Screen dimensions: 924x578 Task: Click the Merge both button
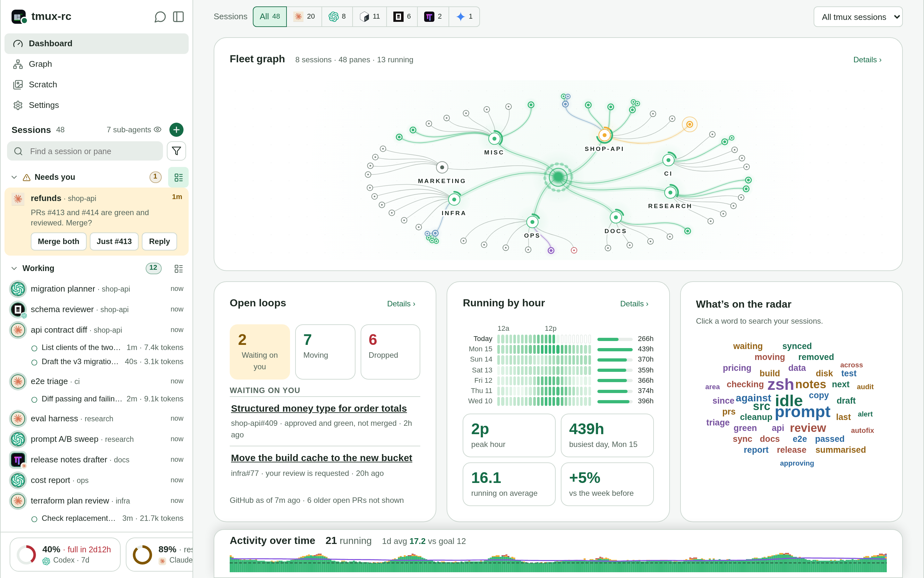coord(58,241)
